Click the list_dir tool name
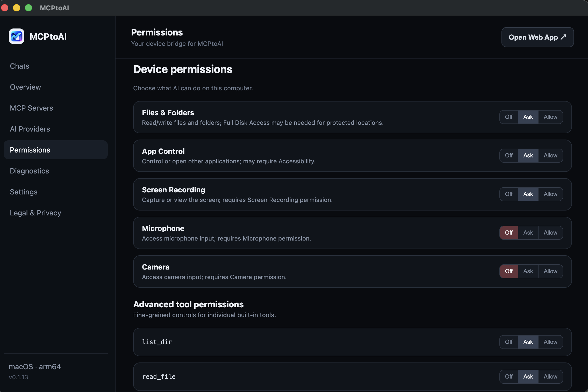 click(x=157, y=342)
